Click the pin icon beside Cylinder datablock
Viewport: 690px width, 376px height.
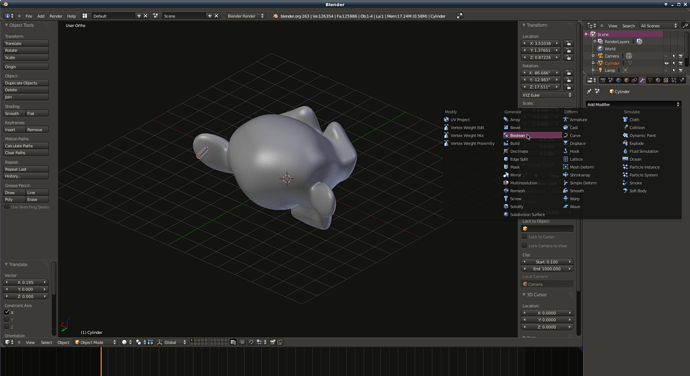(589, 92)
